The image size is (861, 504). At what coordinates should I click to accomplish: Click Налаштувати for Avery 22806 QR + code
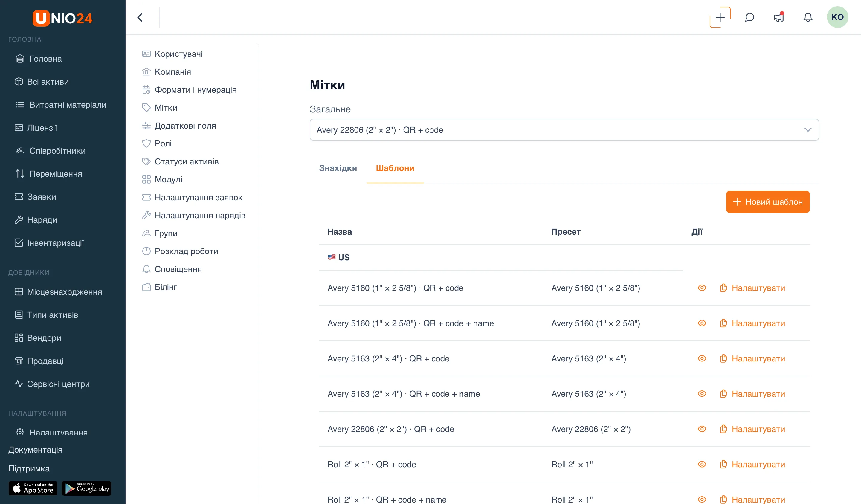[752, 429]
